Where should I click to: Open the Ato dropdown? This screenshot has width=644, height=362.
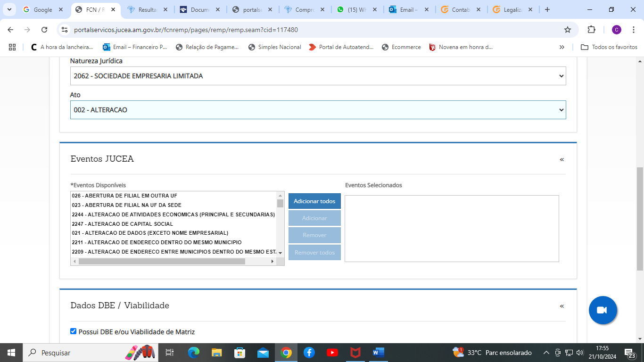318,110
